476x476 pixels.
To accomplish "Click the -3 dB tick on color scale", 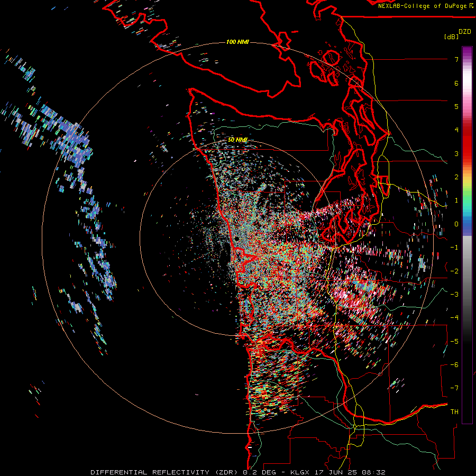I will click(x=454, y=295).
